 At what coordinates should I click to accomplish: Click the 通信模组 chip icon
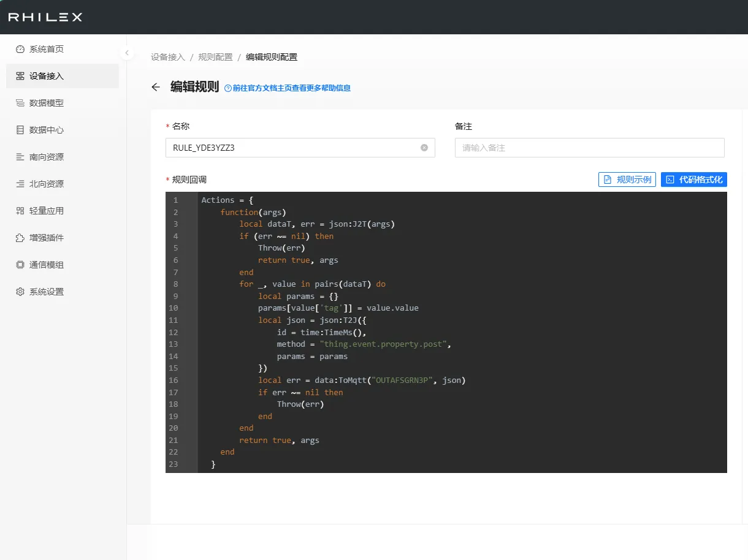[x=20, y=265]
